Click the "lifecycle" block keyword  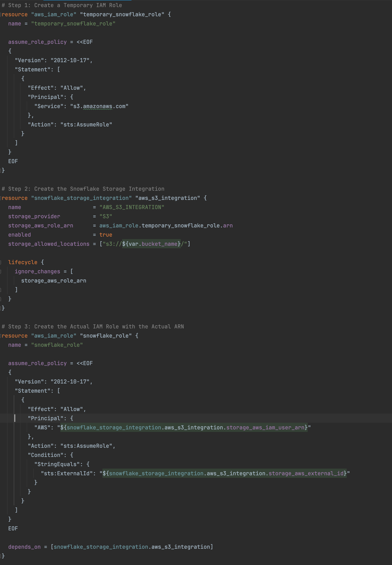click(23, 262)
